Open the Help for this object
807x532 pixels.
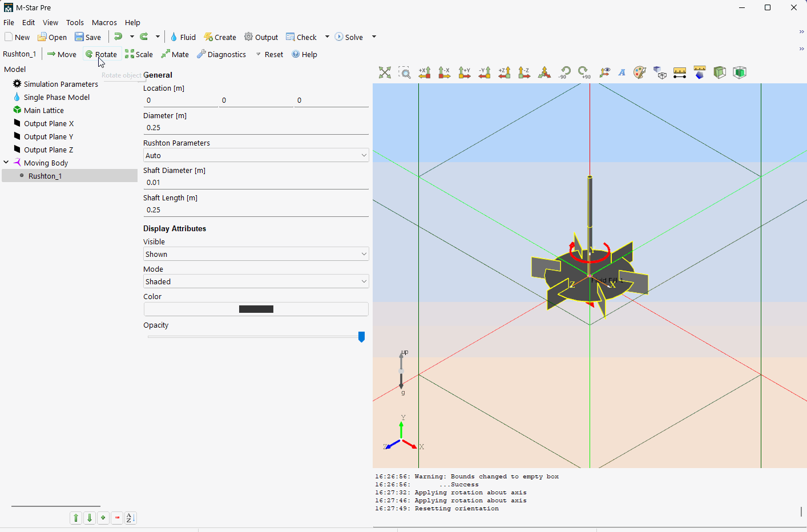[304, 54]
